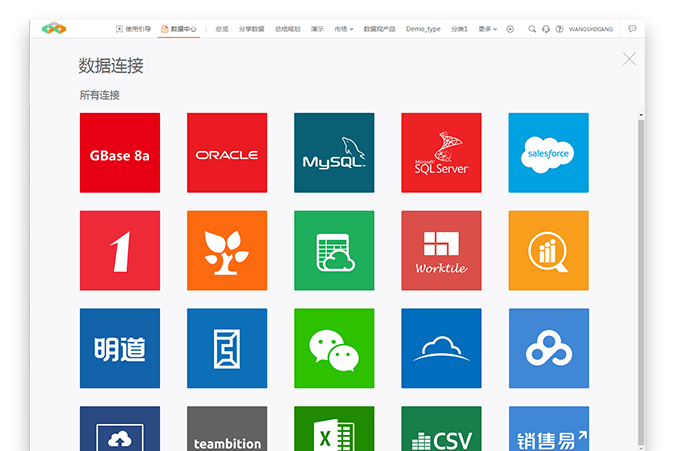Open the 使用引导 guide
This screenshot has height=451, width=675.
click(x=133, y=29)
